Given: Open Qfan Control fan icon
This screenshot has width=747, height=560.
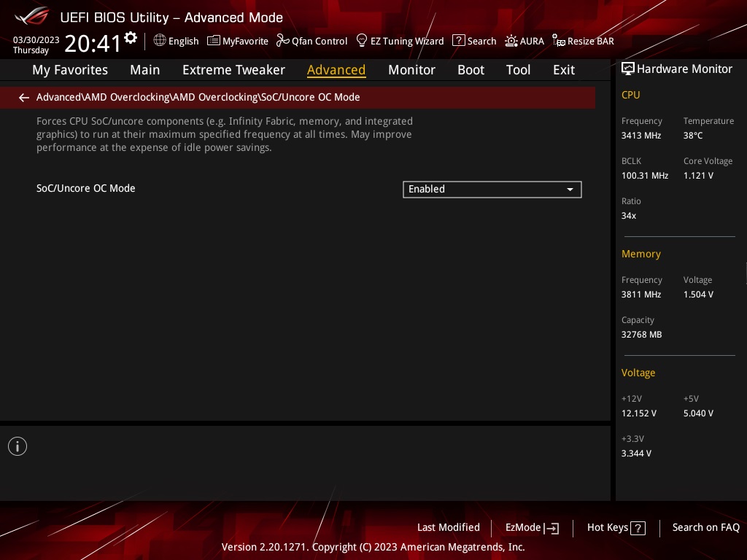Looking at the screenshot, I should coord(282,41).
